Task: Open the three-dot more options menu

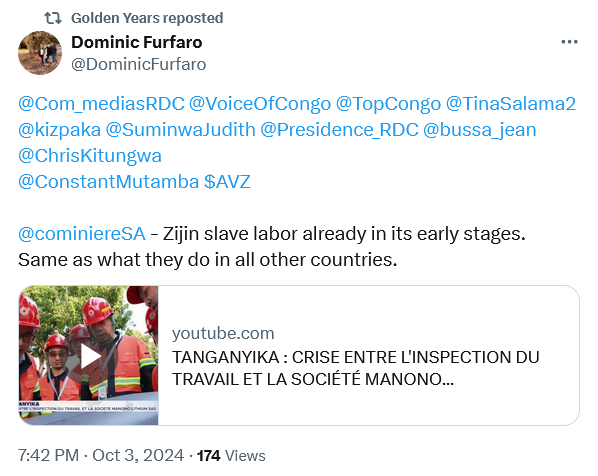Action: (569, 42)
